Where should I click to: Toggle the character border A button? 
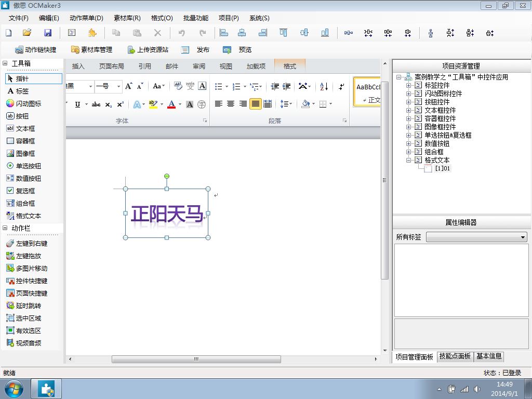pos(202,86)
